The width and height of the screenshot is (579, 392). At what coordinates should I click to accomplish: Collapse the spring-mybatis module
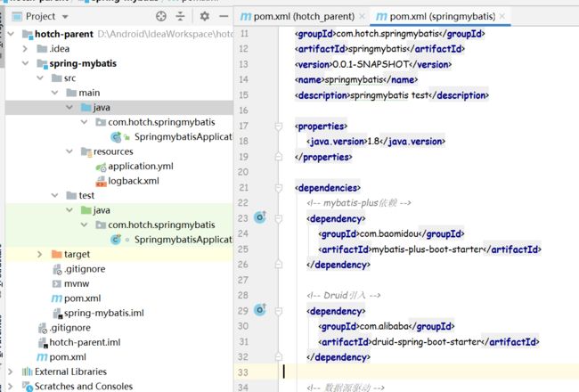25,63
